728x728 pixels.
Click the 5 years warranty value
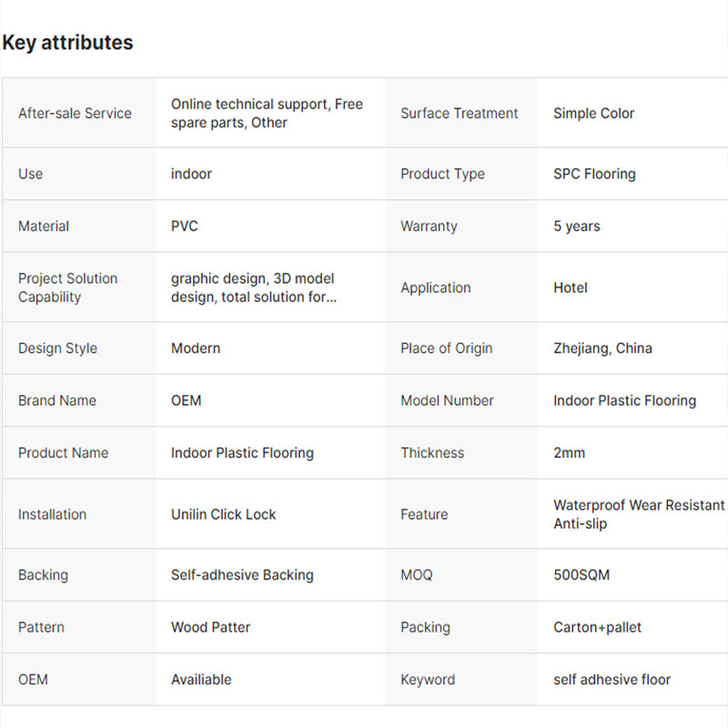point(577,227)
